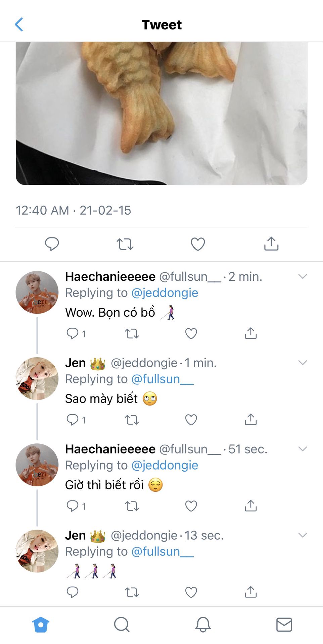Switch to the Search tab

click(122, 625)
